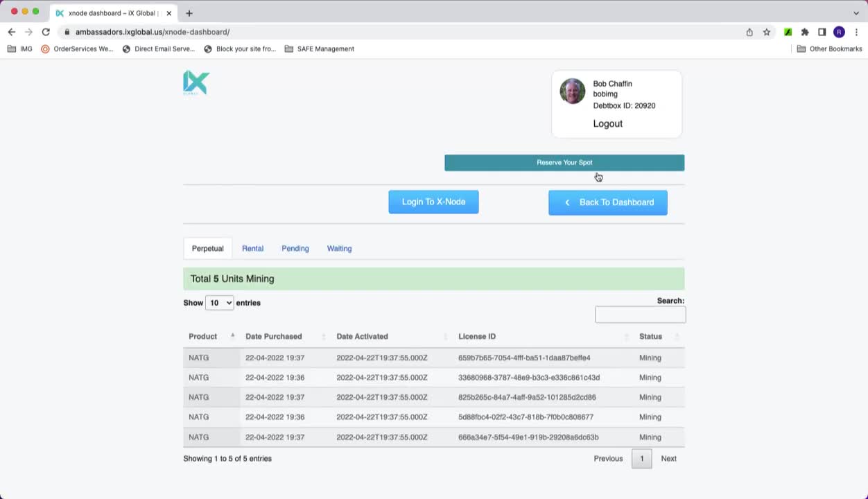Switch to the Pending tab
This screenshot has height=499, width=868.
(x=295, y=248)
